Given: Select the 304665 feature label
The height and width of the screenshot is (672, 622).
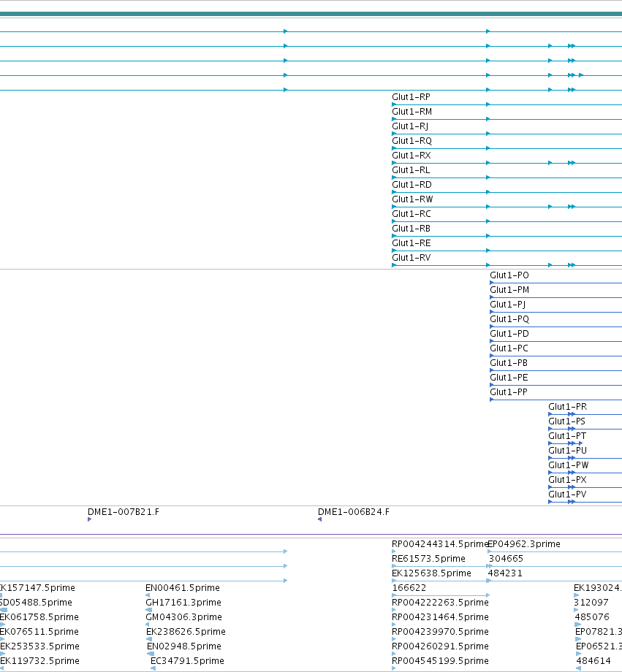Looking at the screenshot, I should (507, 559).
